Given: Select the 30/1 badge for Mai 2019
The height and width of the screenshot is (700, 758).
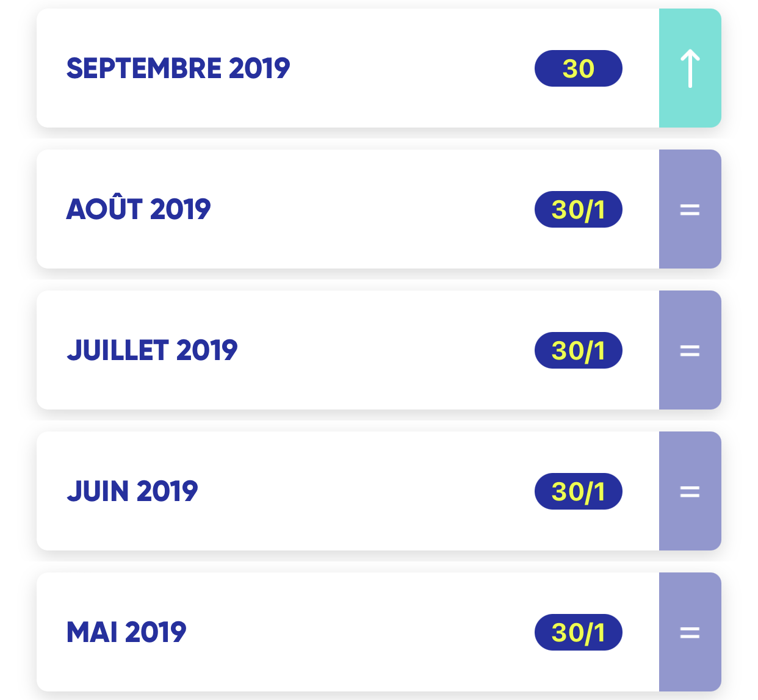Looking at the screenshot, I should pyautogui.click(x=579, y=632).
